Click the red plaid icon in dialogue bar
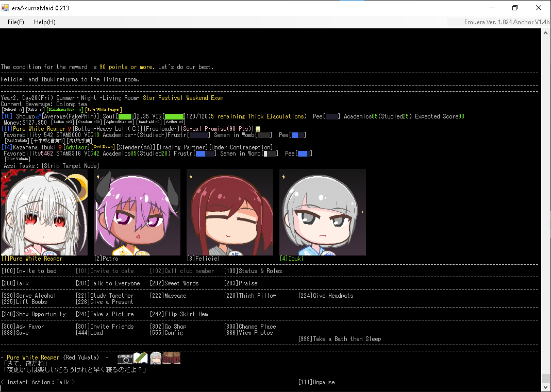 pyautogui.click(x=172, y=358)
